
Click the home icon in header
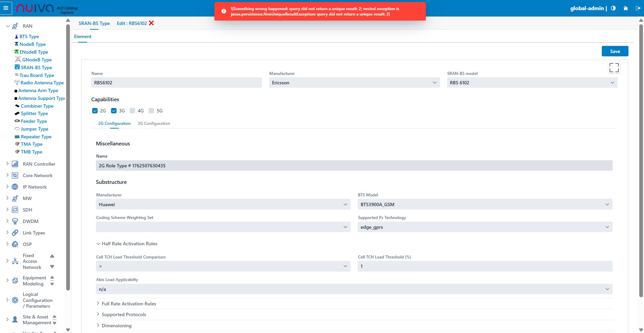coord(625,8)
